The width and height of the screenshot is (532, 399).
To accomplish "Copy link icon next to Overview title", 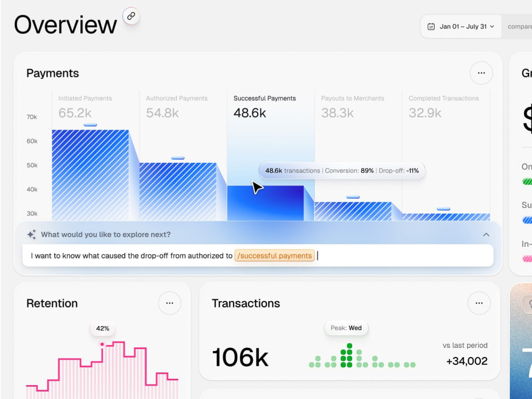I will (131, 16).
